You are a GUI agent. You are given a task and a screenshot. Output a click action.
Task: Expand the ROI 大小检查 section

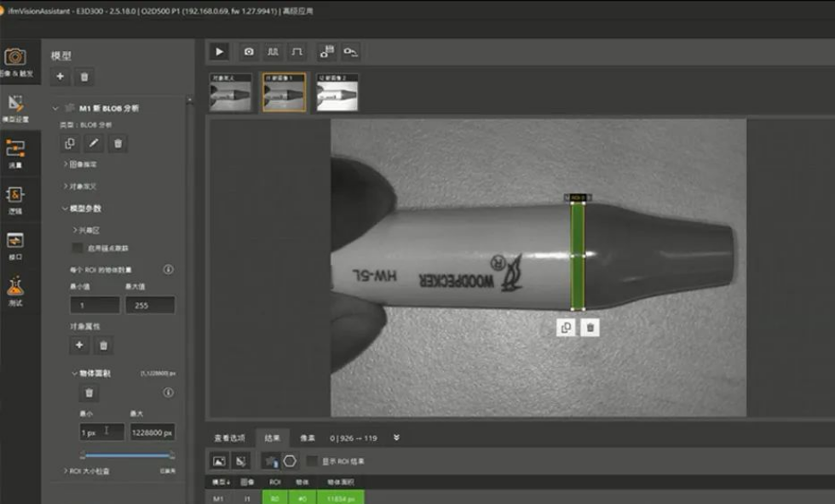66,471
